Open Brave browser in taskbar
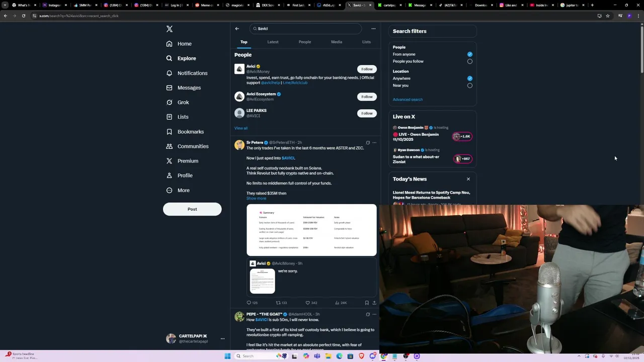This screenshot has width=644, height=362. click(361, 356)
